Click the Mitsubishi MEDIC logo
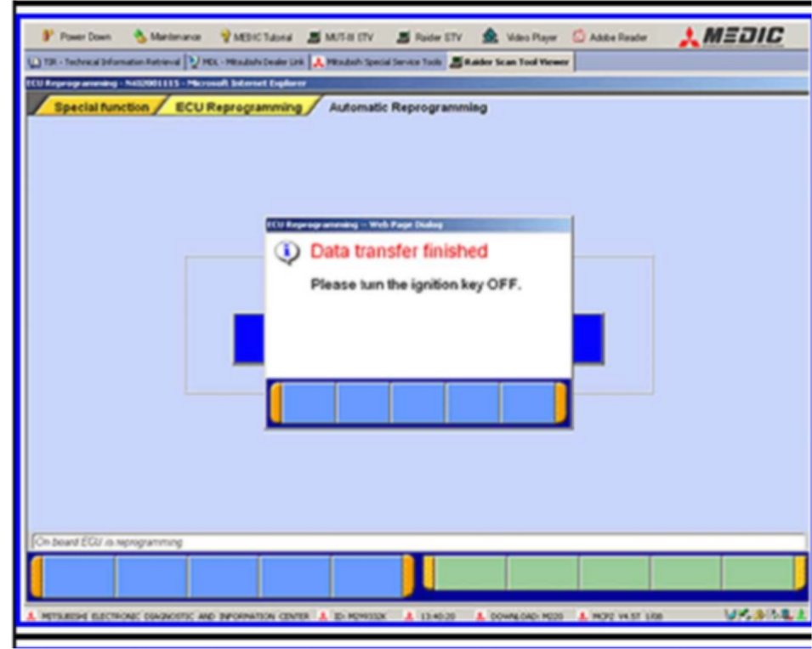Viewport: 812px width, 649px height. (x=731, y=37)
